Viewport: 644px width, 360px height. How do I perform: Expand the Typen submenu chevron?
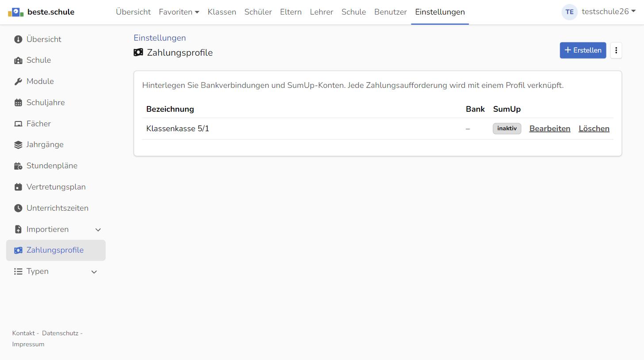click(94, 272)
